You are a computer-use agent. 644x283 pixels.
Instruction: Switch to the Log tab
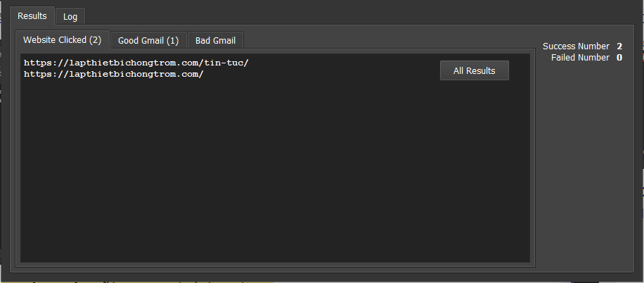pyautogui.click(x=70, y=16)
